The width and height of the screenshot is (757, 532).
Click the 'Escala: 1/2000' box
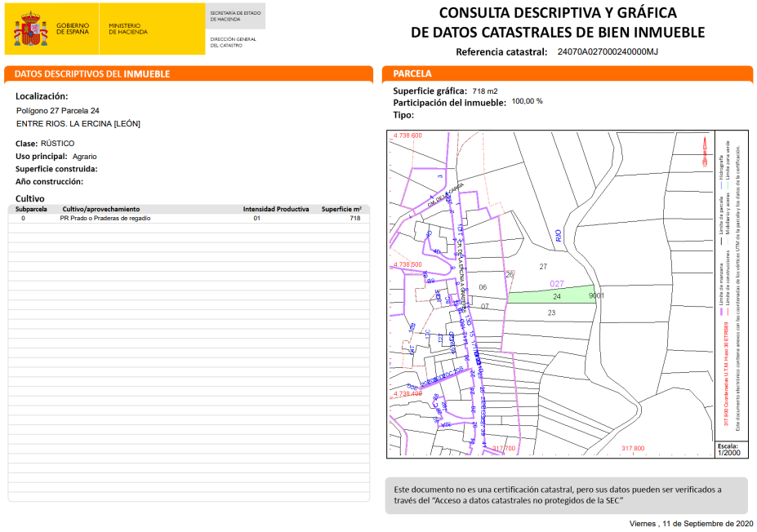(x=732, y=450)
